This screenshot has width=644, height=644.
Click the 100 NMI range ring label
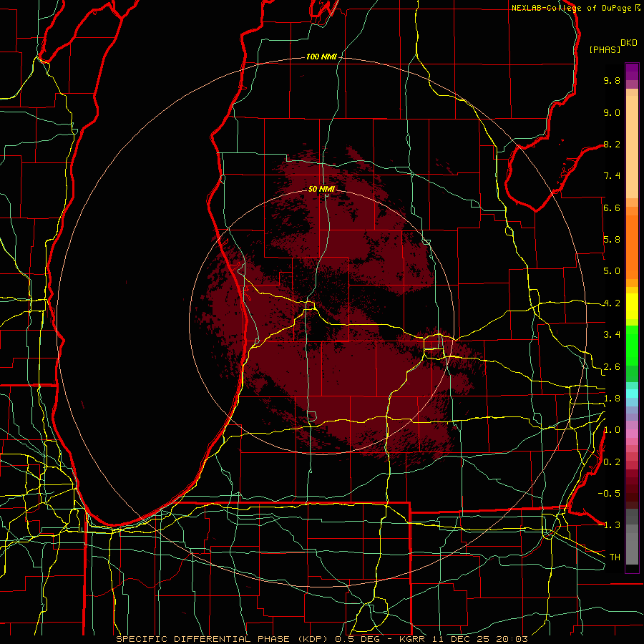pos(321,57)
